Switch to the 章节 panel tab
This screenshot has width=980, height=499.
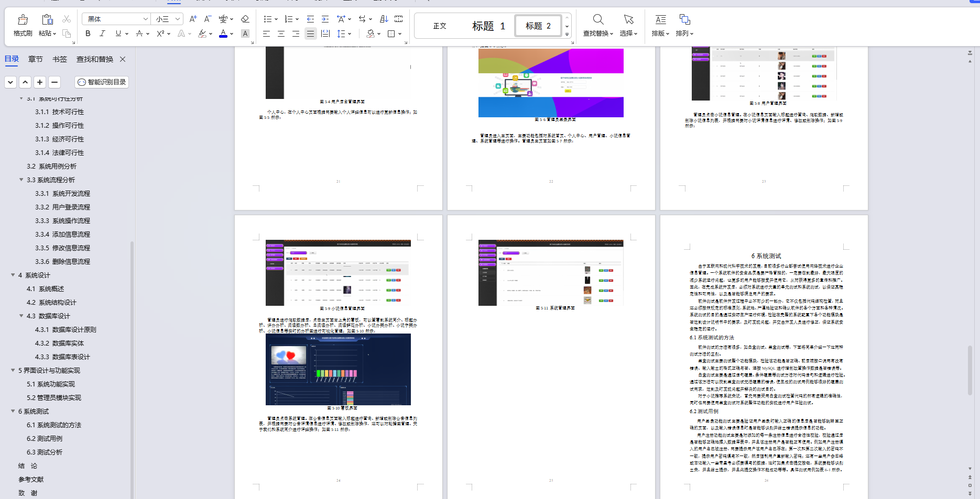click(x=35, y=59)
